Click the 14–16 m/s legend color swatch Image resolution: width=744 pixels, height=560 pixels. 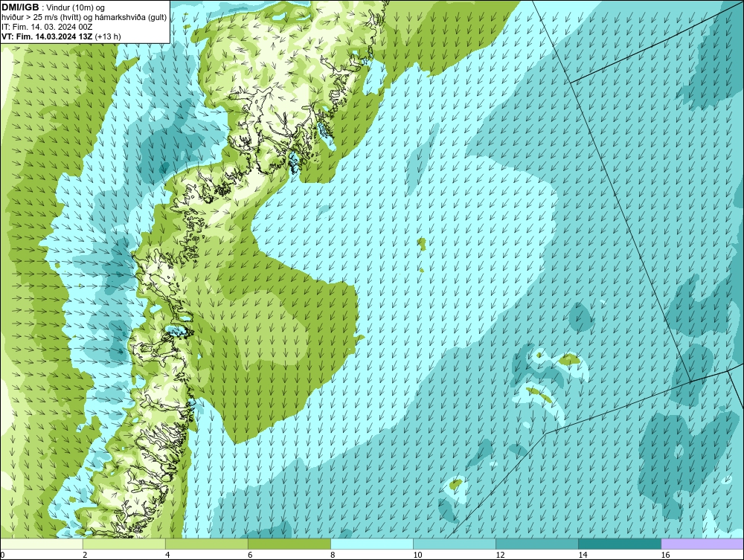point(620,544)
